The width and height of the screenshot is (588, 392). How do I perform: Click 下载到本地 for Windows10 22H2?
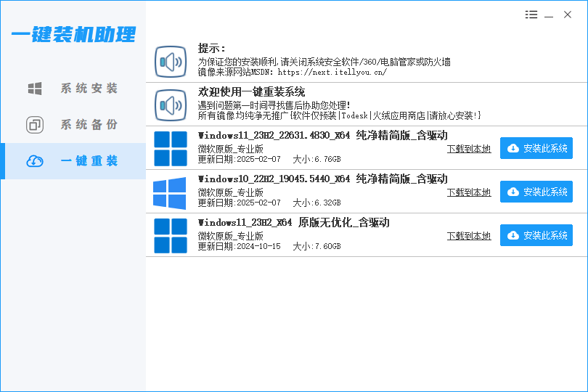click(468, 192)
